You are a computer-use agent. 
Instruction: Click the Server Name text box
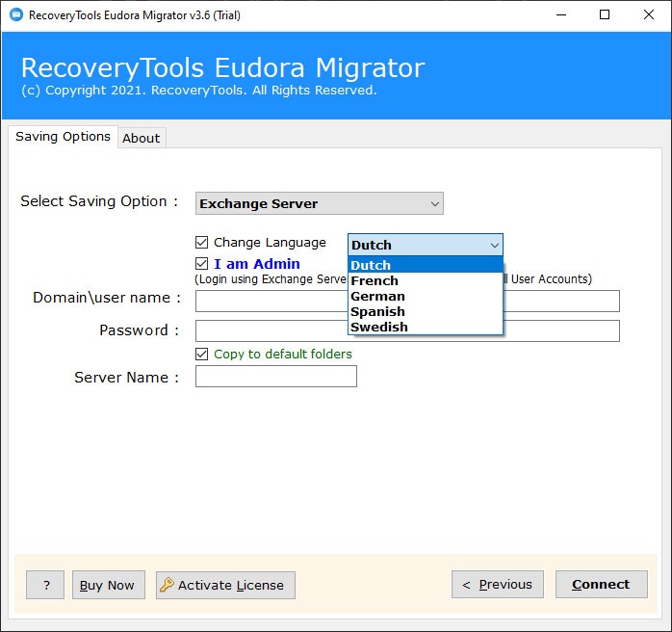pyautogui.click(x=276, y=376)
